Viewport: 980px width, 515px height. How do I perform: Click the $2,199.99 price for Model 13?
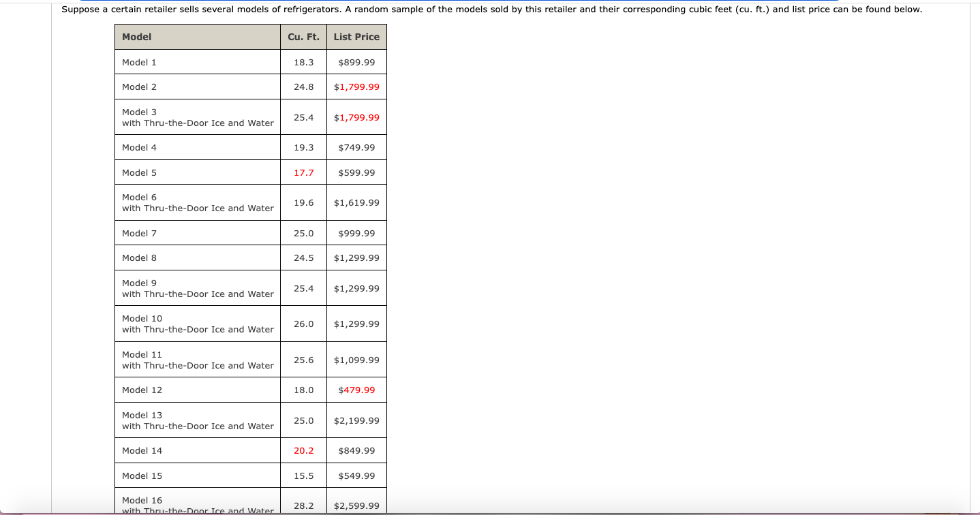pyautogui.click(x=356, y=420)
